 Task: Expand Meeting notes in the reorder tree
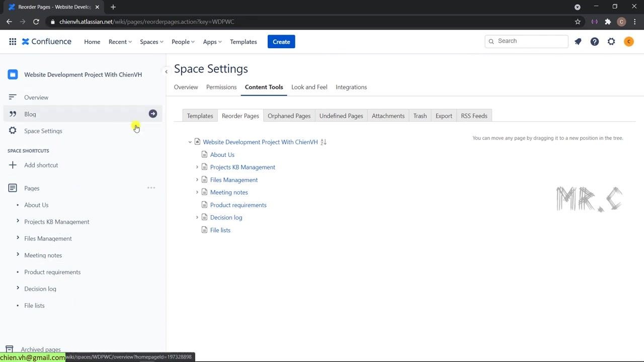tap(197, 192)
